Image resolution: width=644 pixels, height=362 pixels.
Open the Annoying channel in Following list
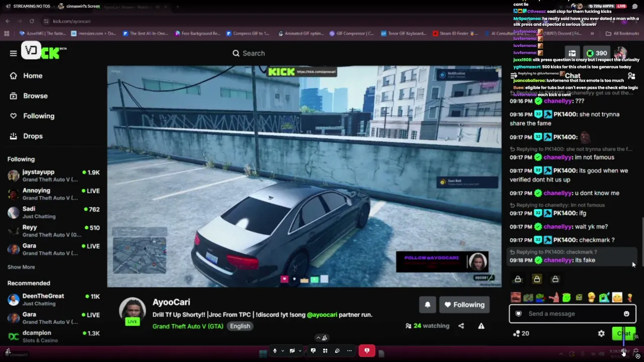[x=53, y=194]
